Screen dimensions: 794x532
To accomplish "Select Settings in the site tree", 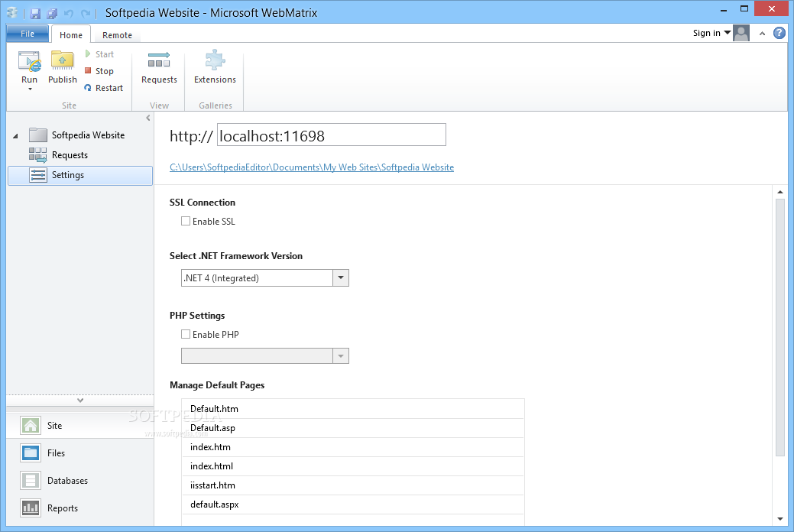I will (80, 175).
